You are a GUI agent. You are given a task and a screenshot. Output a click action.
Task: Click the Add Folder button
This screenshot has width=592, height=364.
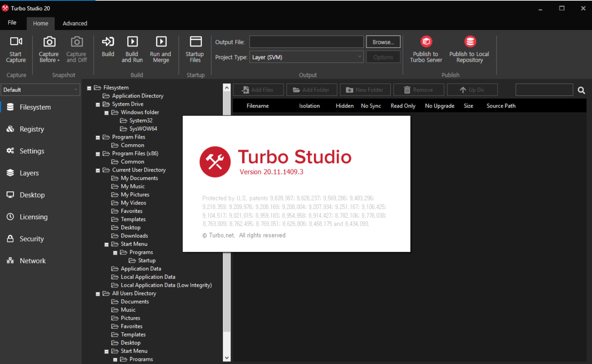coord(312,90)
